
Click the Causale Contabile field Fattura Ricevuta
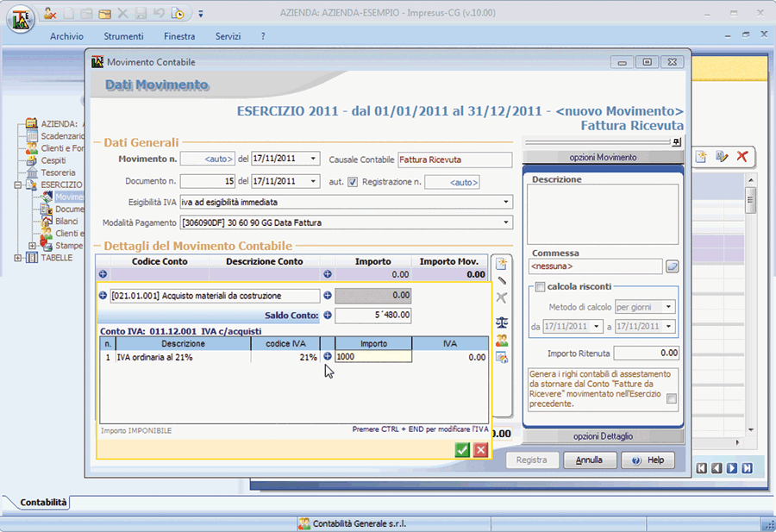tap(454, 160)
